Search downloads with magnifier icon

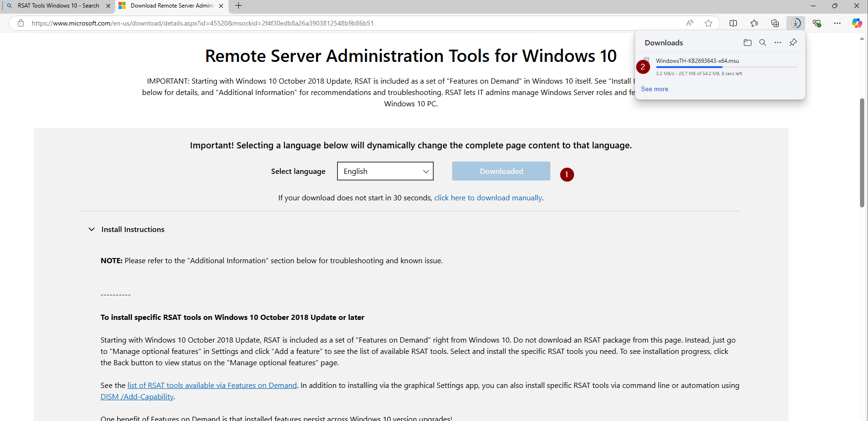762,43
